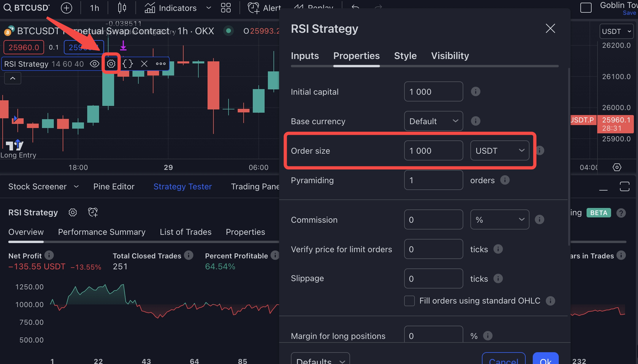Switch to the Style tab
The image size is (638, 364).
tap(405, 56)
